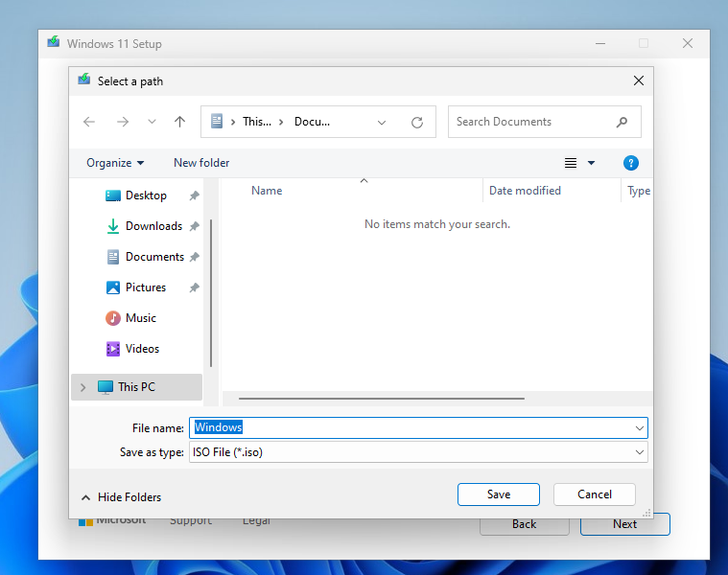This screenshot has width=728, height=575.
Task: Select the 'Docu...' breadcrumb segment
Action: click(x=312, y=122)
